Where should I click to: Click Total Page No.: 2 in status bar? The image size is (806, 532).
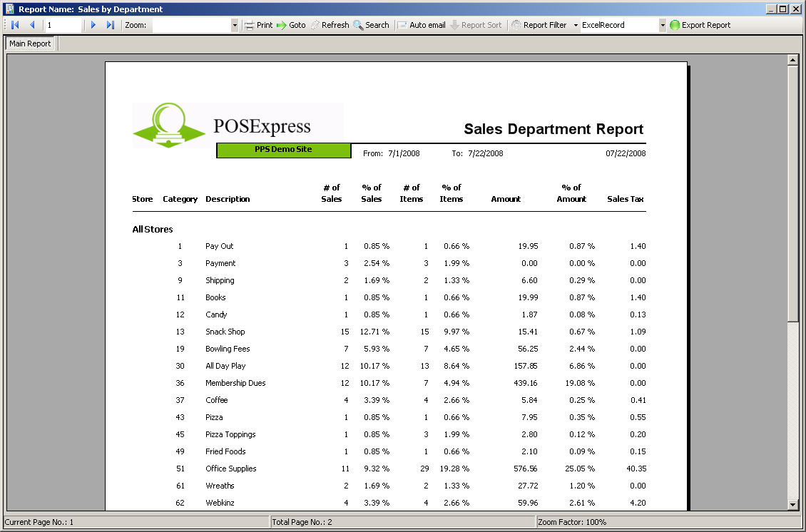302,522
